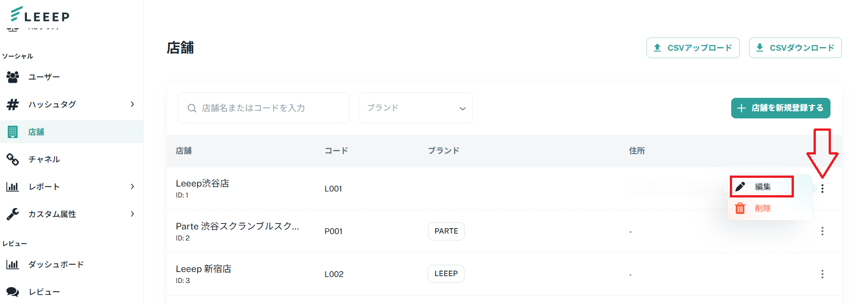The height and width of the screenshot is (304, 868).
Task: Expand the レポート submenu chevron
Action: click(x=132, y=187)
